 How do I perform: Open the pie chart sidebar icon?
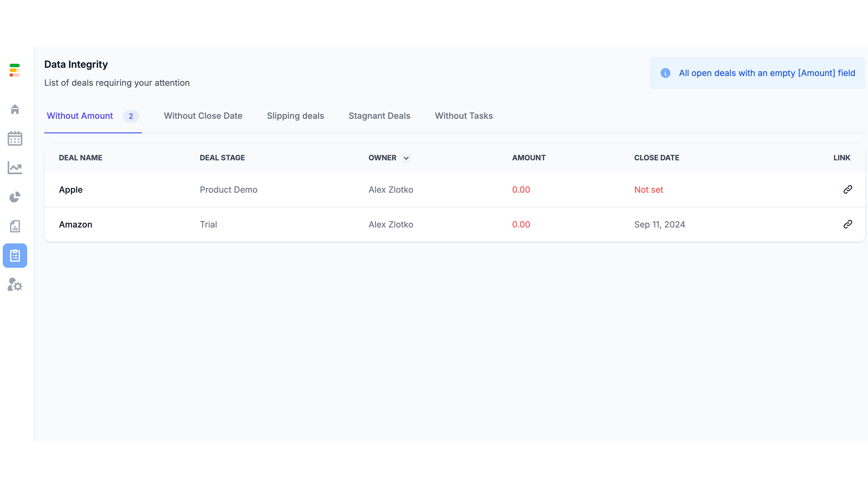tap(15, 197)
